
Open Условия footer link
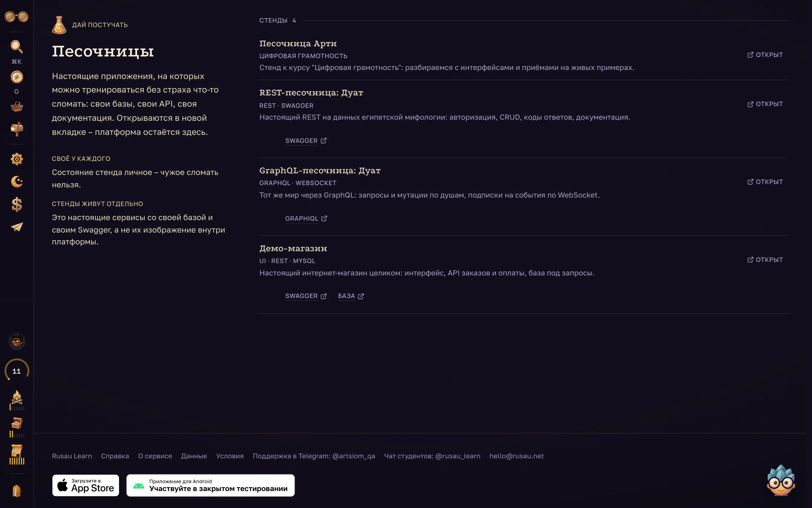pyautogui.click(x=230, y=456)
